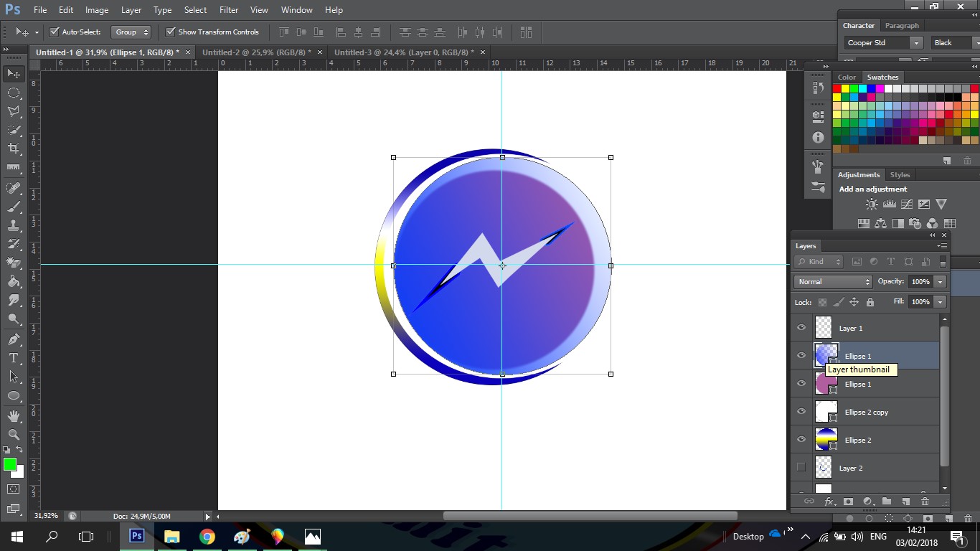Open the History panel icon

pyautogui.click(x=818, y=88)
